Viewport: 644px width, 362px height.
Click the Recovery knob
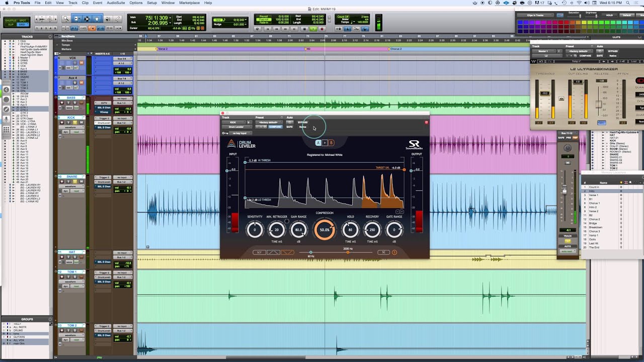click(x=372, y=230)
